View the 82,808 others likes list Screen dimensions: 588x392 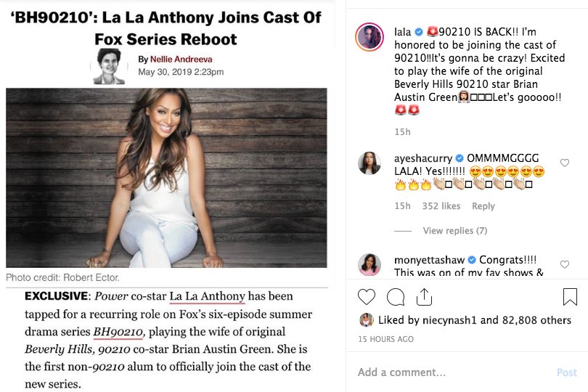(536, 320)
